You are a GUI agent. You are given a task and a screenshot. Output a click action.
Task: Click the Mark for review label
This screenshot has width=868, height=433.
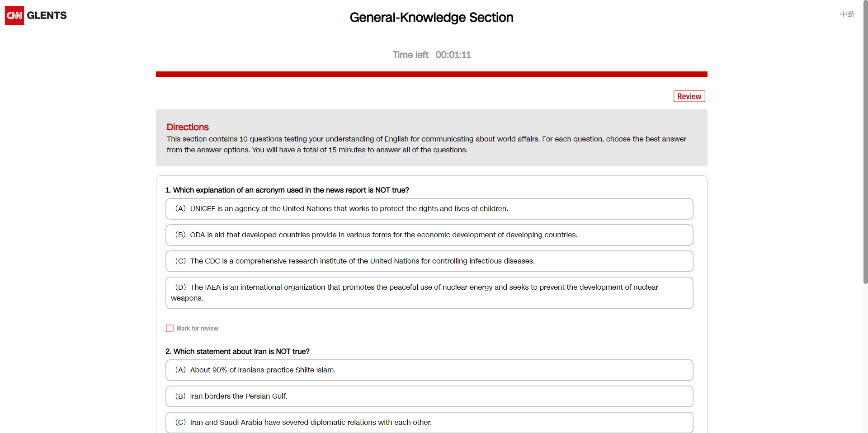[x=197, y=329]
